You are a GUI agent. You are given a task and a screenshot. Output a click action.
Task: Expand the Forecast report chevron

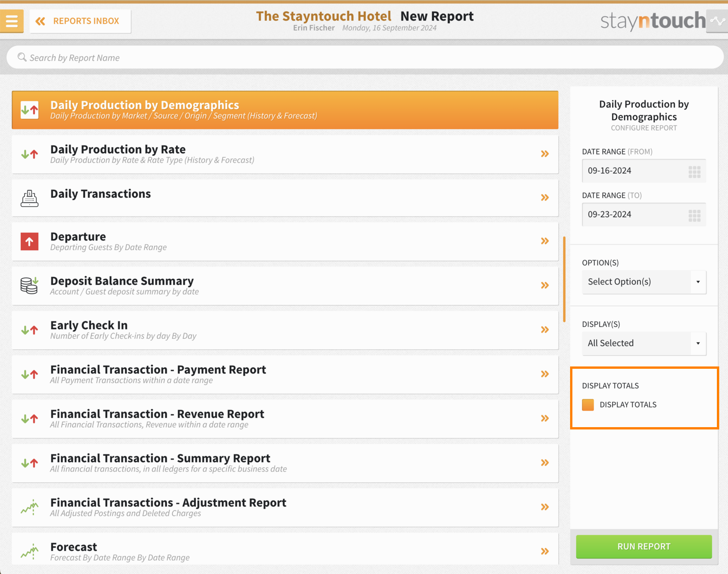[x=545, y=551]
